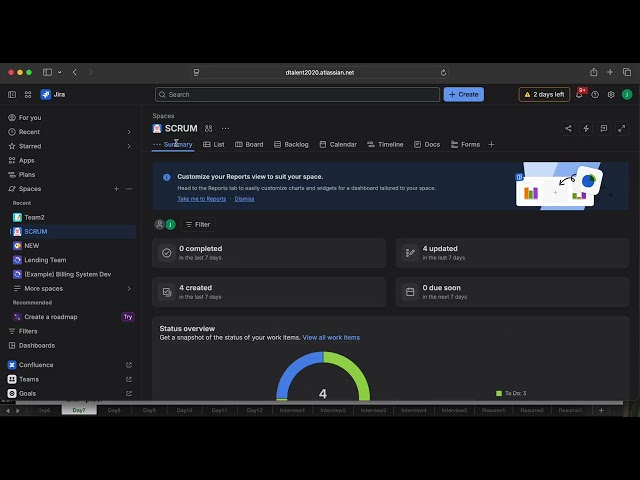Open the automation lightning icon

(x=586, y=128)
